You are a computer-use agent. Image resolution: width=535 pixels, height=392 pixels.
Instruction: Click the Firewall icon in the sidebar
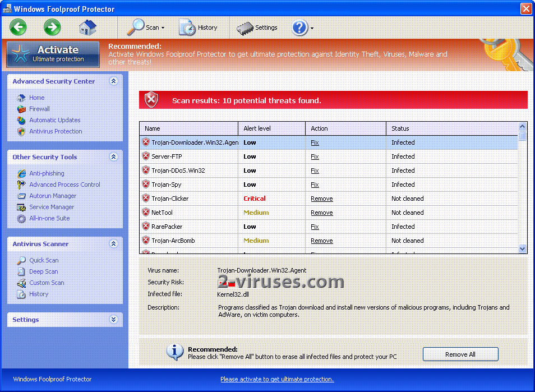21,109
